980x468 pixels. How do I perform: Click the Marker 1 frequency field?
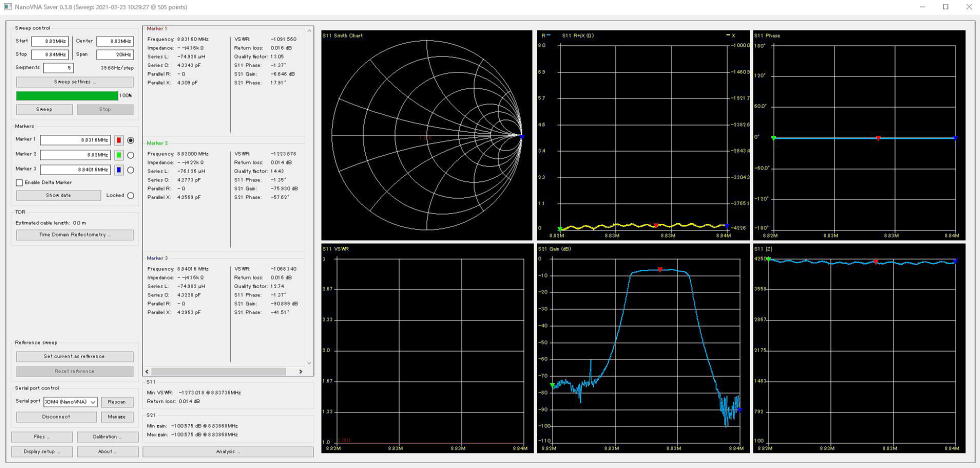76,140
